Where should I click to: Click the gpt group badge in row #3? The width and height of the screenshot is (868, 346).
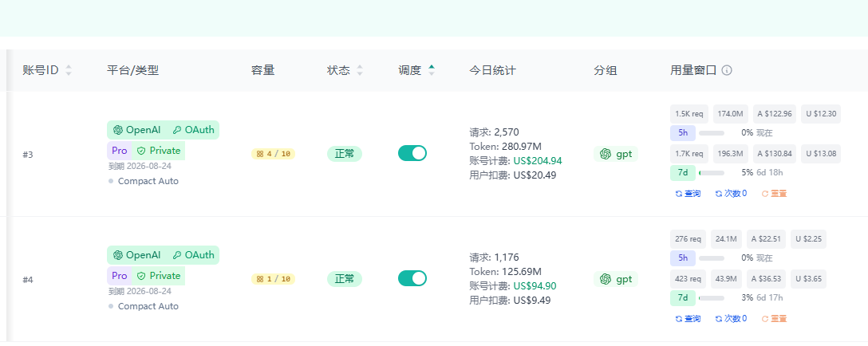[x=616, y=154]
